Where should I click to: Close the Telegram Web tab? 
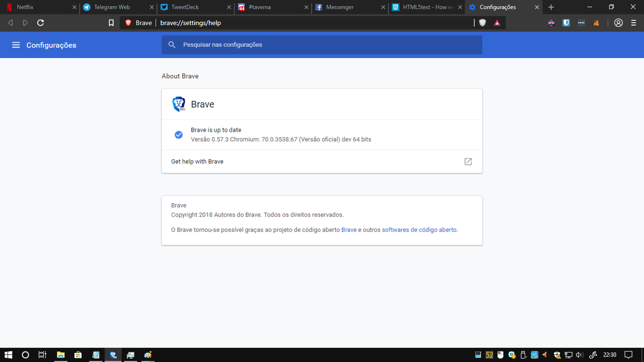tap(151, 7)
